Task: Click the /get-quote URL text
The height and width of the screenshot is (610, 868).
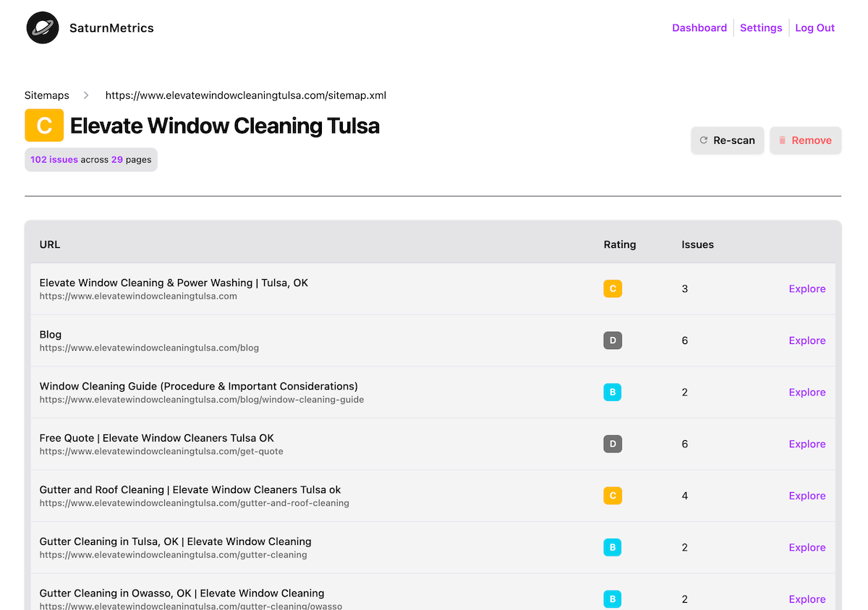Action: point(161,451)
